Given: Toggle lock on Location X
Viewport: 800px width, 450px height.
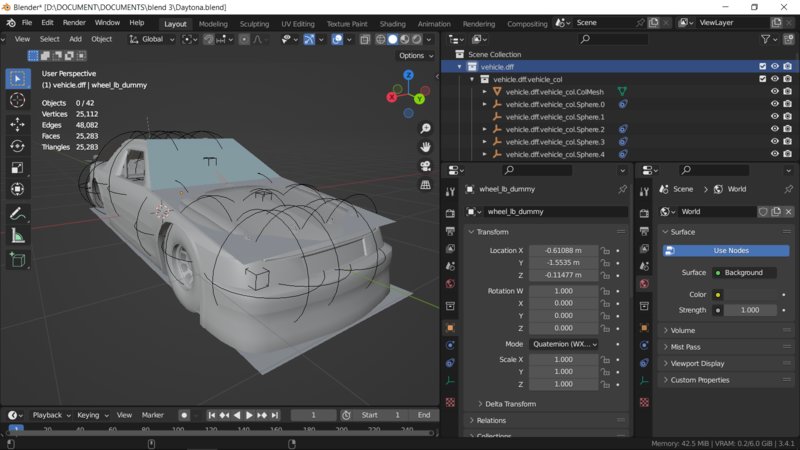Looking at the screenshot, I should [605, 251].
